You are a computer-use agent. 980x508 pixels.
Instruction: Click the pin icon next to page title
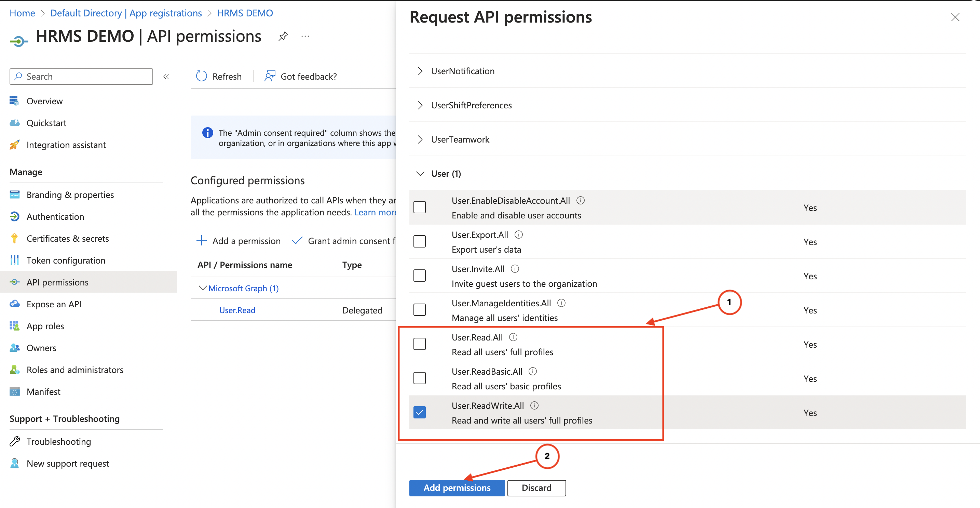tap(283, 37)
